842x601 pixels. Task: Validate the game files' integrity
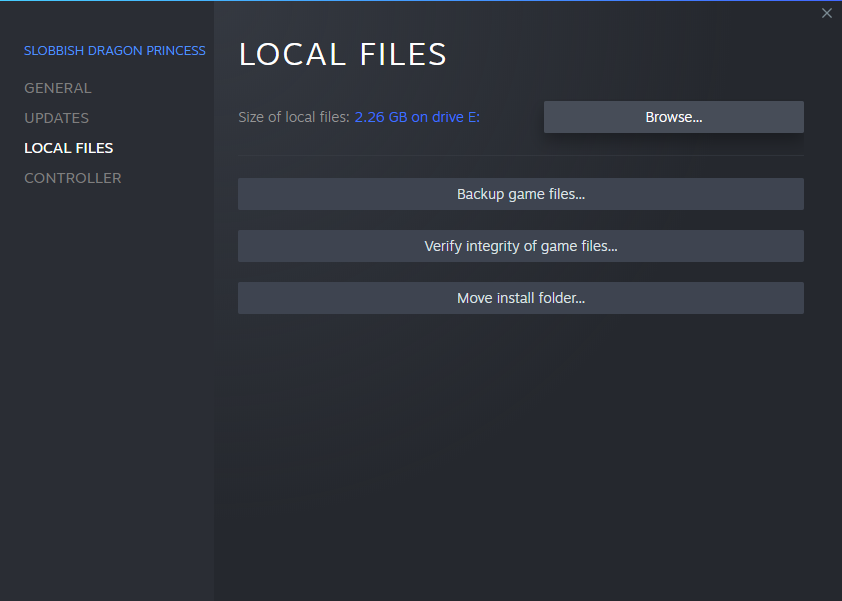pyautogui.click(x=520, y=246)
